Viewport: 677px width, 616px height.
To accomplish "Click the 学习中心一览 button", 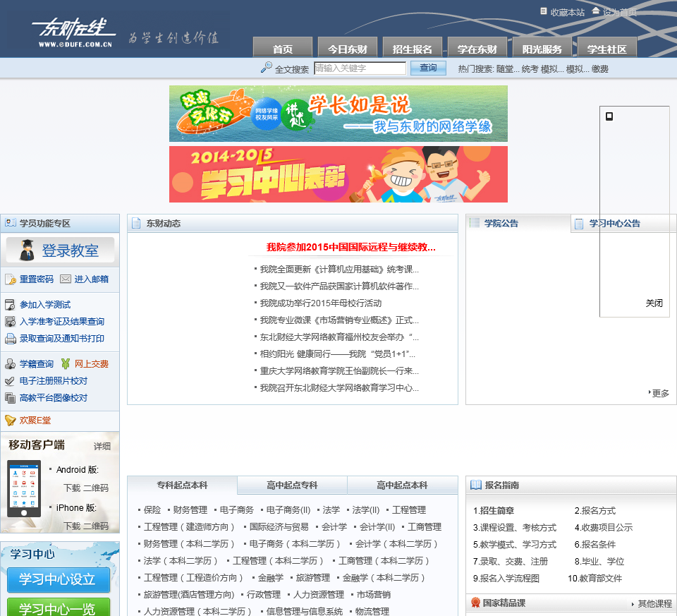I will (59, 607).
